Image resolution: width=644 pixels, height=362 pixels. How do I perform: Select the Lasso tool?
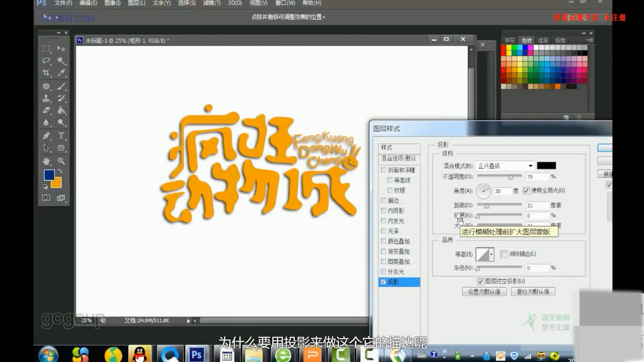click(46, 60)
